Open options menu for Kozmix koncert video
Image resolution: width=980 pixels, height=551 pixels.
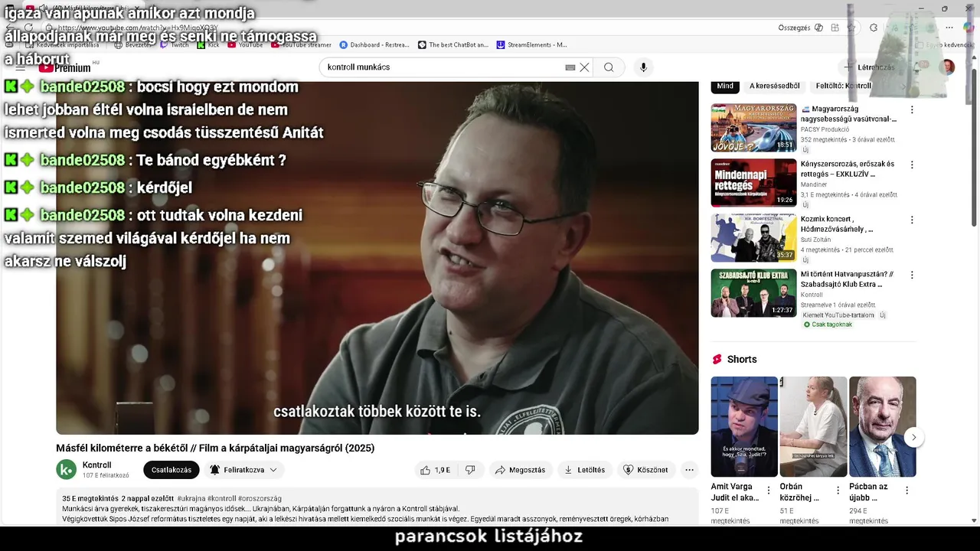(911, 220)
